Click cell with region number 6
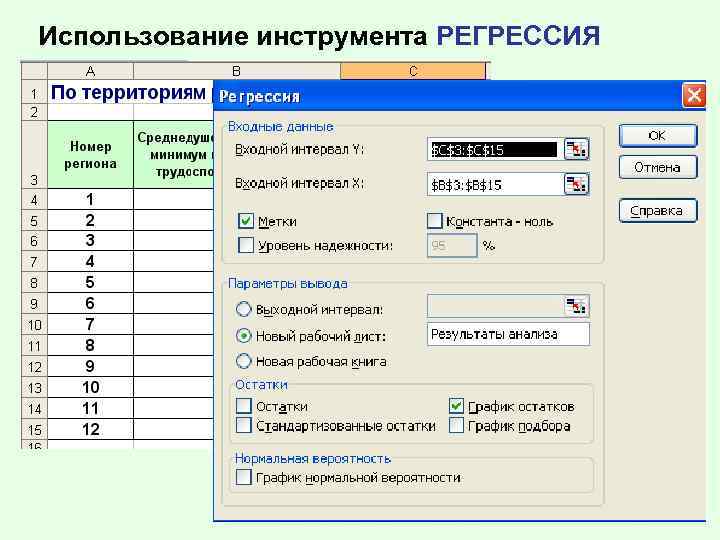The height and width of the screenshot is (540, 720). tap(90, 303)
